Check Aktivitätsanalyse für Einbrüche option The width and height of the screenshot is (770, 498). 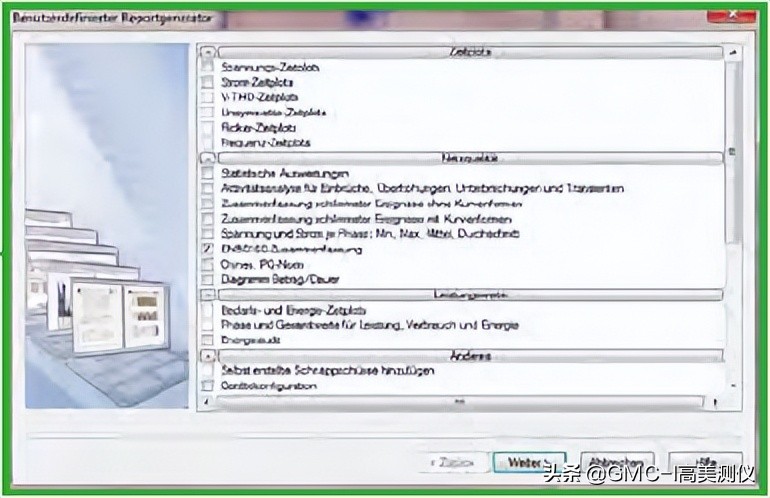pos(208,188)
